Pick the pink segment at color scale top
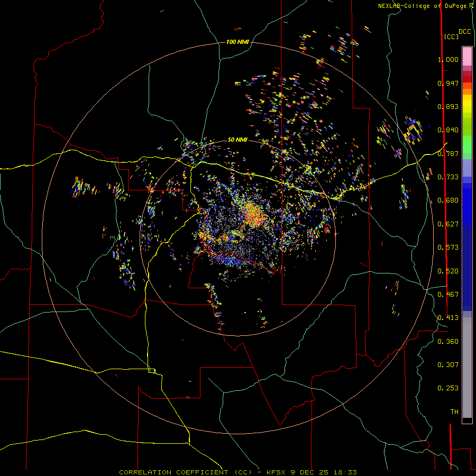This screenshot has height=476, width=476. 467,56
